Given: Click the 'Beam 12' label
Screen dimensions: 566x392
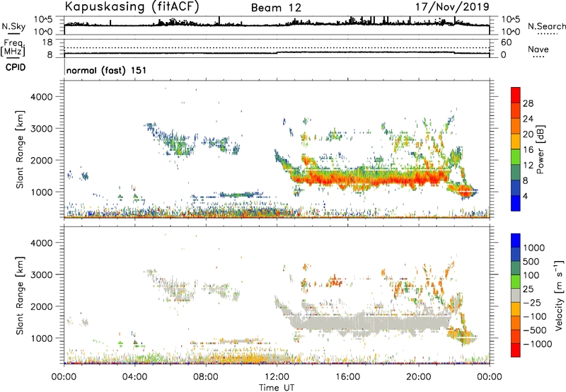Looking at the screenshot, I should [x=276, y=8].
